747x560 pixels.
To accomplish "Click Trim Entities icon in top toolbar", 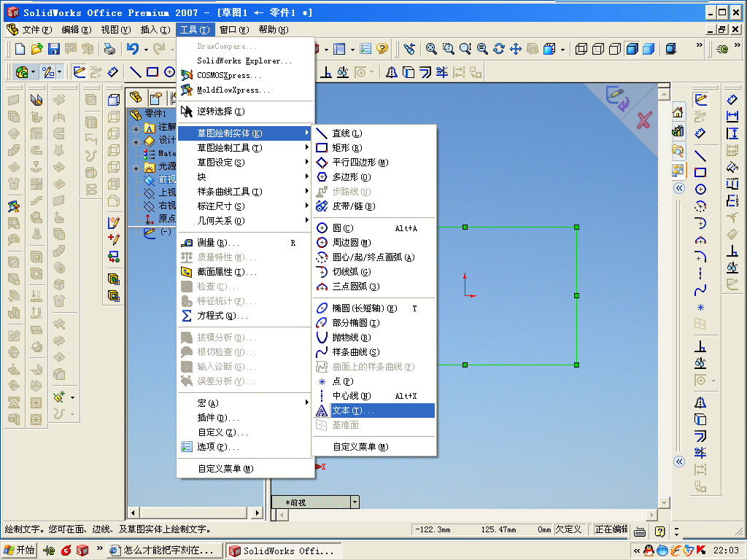I will coord(442,72).
